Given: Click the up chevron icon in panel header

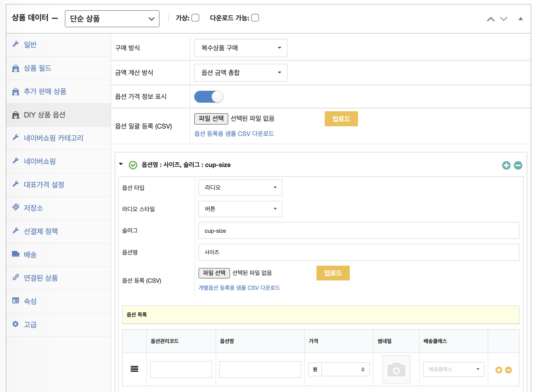Looking at the screenshot, I should click(x=491, y=19).
